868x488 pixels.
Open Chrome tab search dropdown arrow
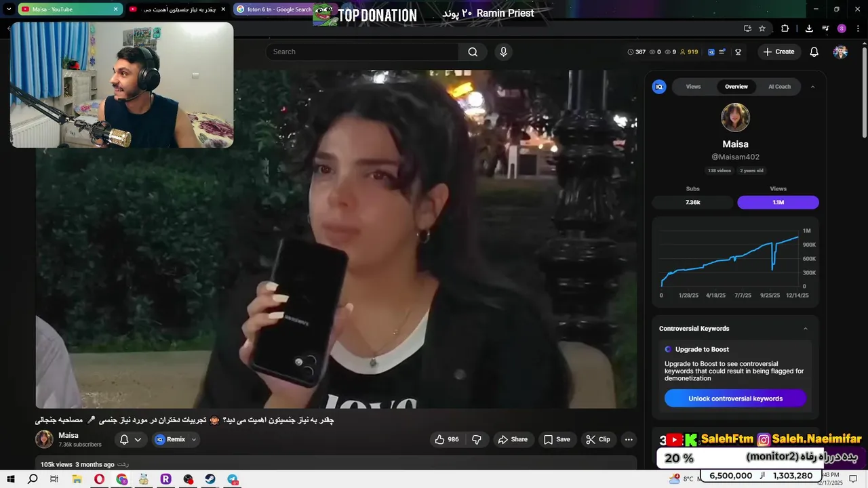pyautogui.click(x=9, y=9)
